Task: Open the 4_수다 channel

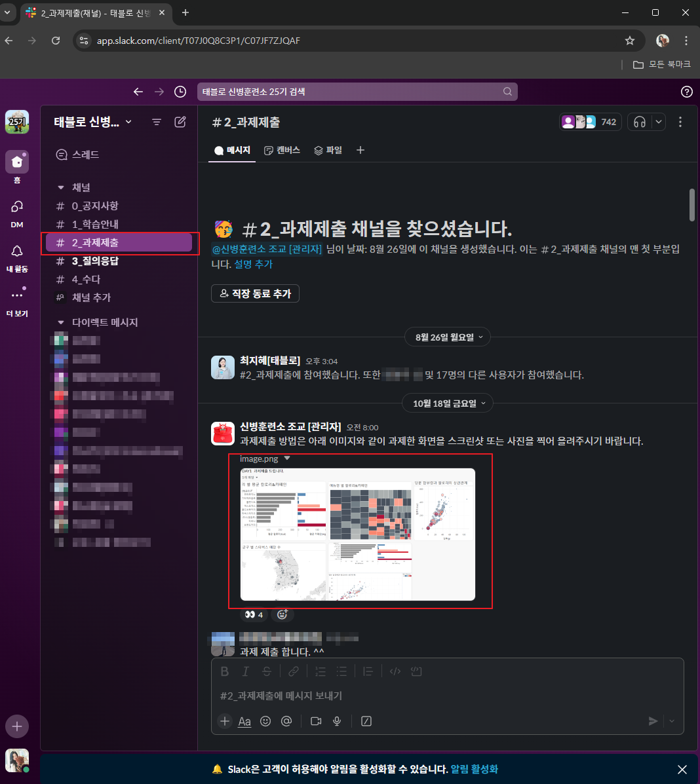Action: pos(119,279)
